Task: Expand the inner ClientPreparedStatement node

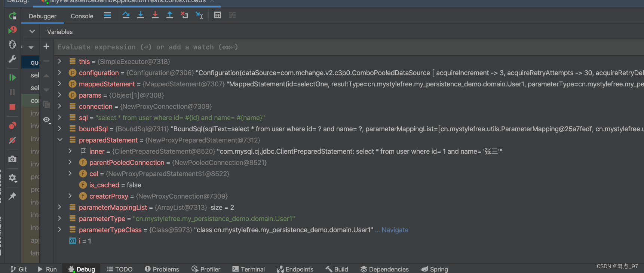Action: [x=70, y=151]
